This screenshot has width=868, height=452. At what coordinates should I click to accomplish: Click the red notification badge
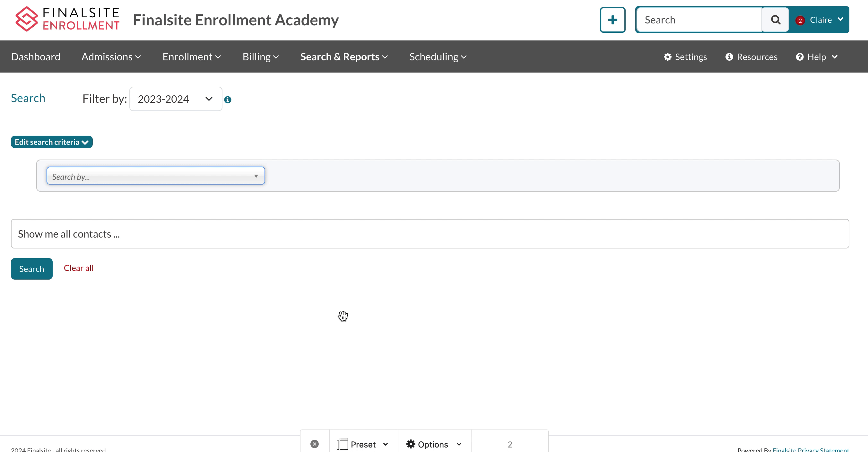(800, 21)
